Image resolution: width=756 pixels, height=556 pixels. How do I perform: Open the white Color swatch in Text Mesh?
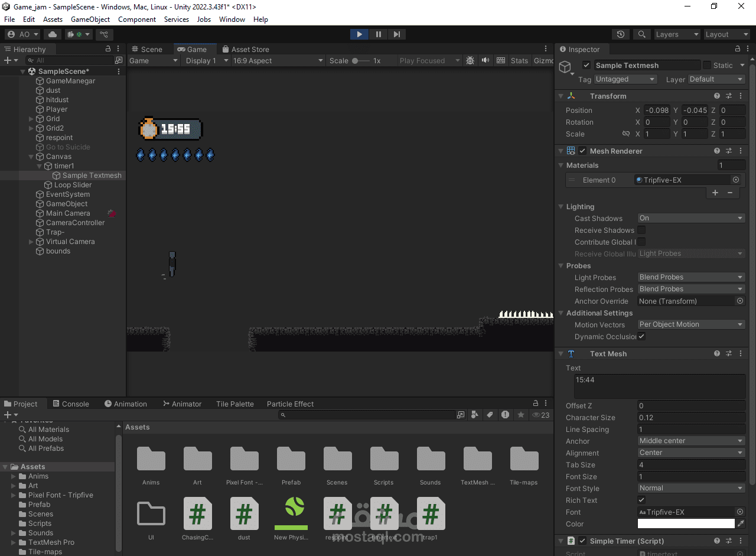pos(686,524)
